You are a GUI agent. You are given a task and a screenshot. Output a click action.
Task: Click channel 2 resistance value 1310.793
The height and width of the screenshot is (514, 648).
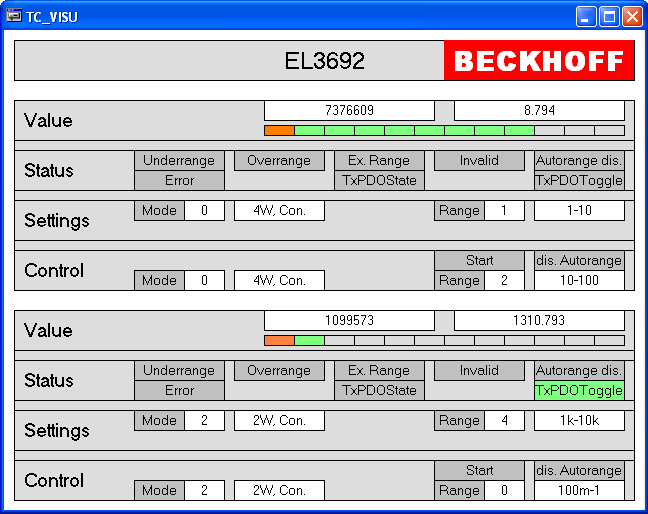click(x=539, y=320)
